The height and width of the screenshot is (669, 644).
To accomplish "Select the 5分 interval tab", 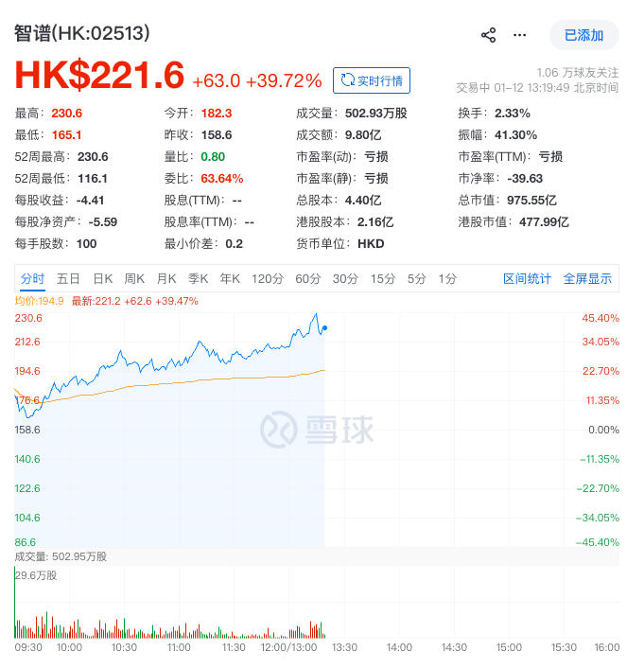I will pyautogui.click(x=417, y=278).
